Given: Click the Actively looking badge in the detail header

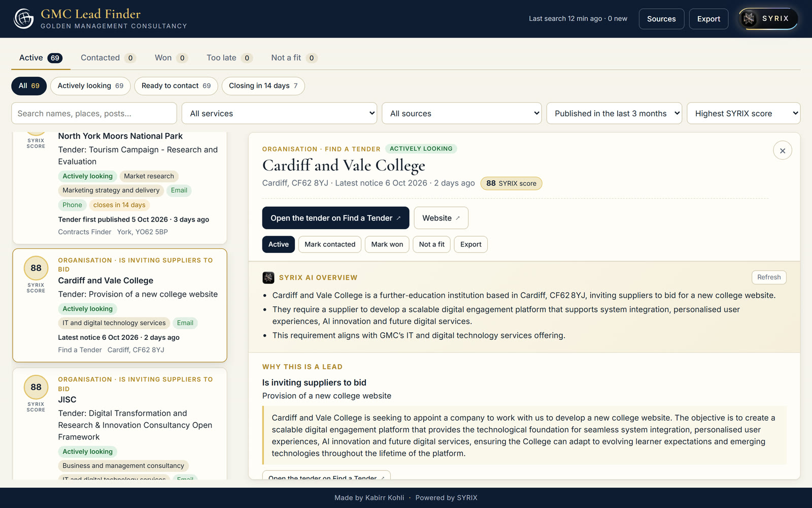Looking at the screenshot, I should tap(421, 149).
